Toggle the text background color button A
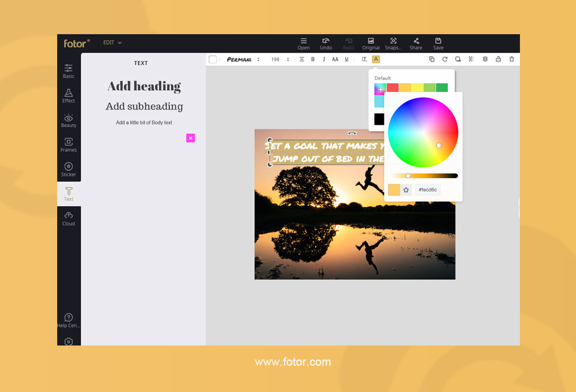 (x=376, y=59)
